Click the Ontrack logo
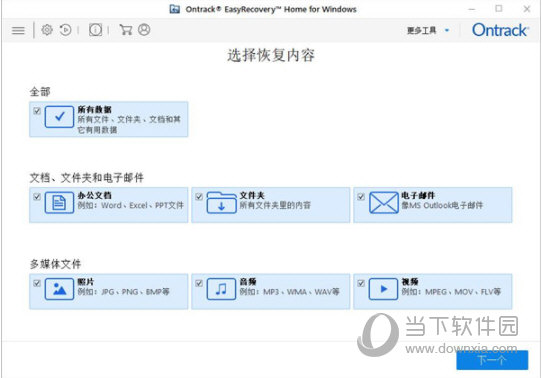This screenshot has width=542, height=378. pyautogui.click(x=500, y=30)
